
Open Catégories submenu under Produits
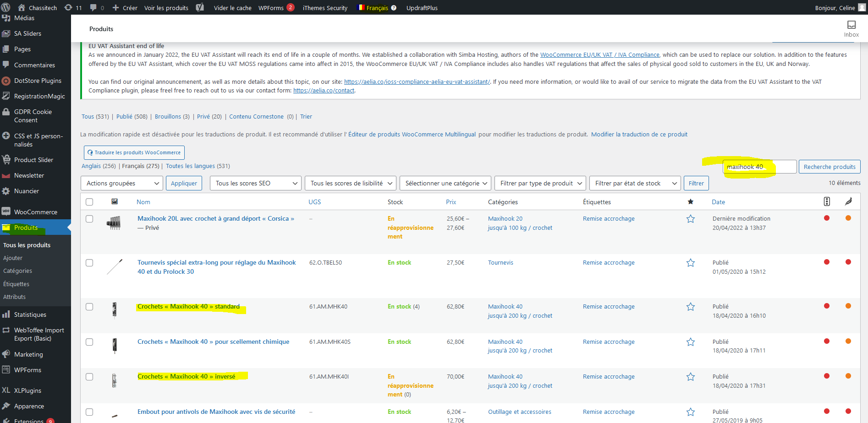pyautogui.click(x=17, y=271)
